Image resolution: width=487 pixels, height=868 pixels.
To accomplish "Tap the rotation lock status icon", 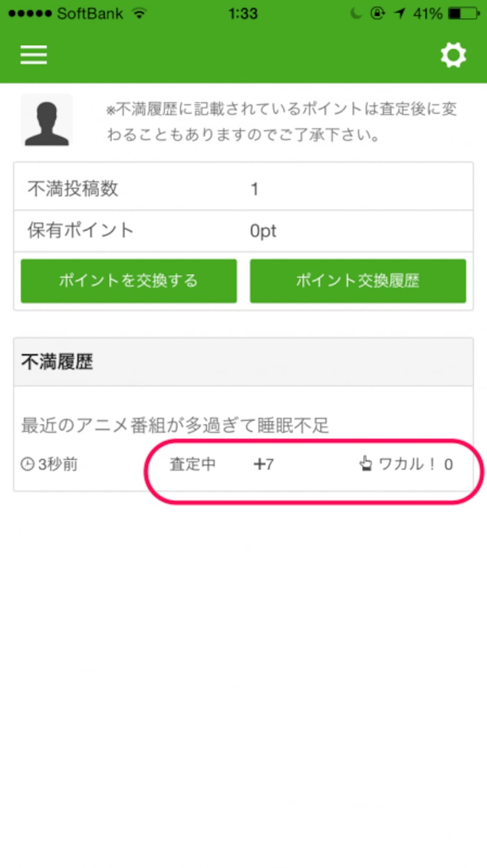I will 378,13.
